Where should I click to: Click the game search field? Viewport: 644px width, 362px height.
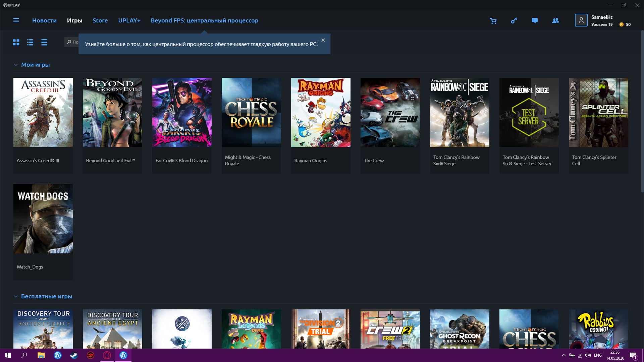(71, 42)
